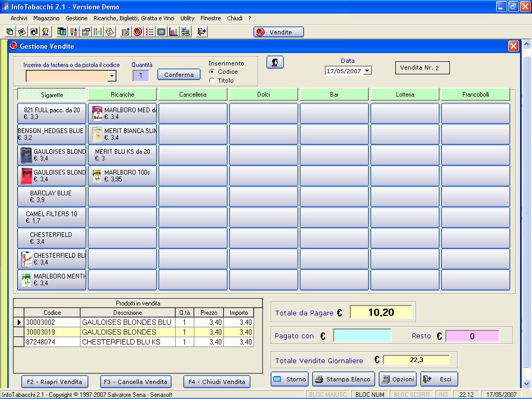Screen dimensions: 532x399
Task: Open the product code combo box dropdown
Action: click(x=111, y=76)
